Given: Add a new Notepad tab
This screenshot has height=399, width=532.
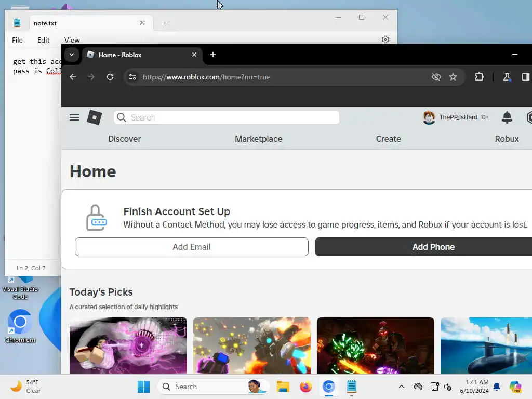Looking at the screenshot, I should click(166, 23).
